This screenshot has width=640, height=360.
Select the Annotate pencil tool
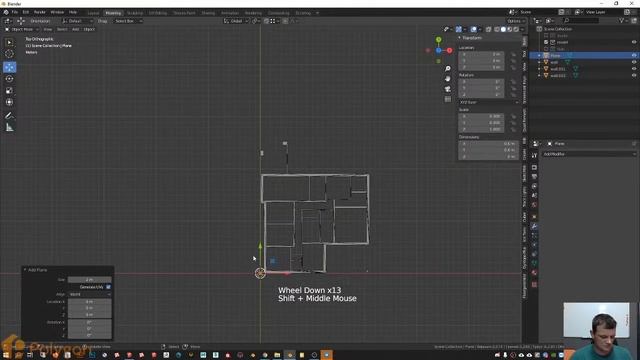[x=9, y=116]
